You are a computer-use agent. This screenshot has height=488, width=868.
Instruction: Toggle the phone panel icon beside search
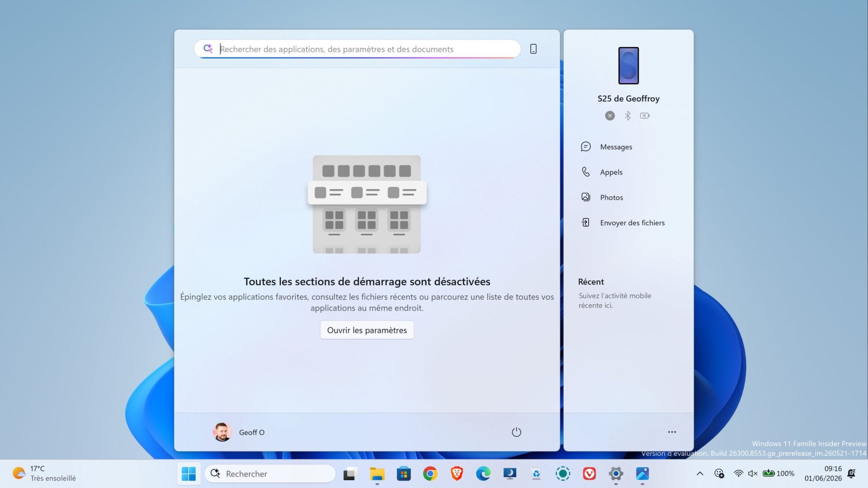coord(533,49)
